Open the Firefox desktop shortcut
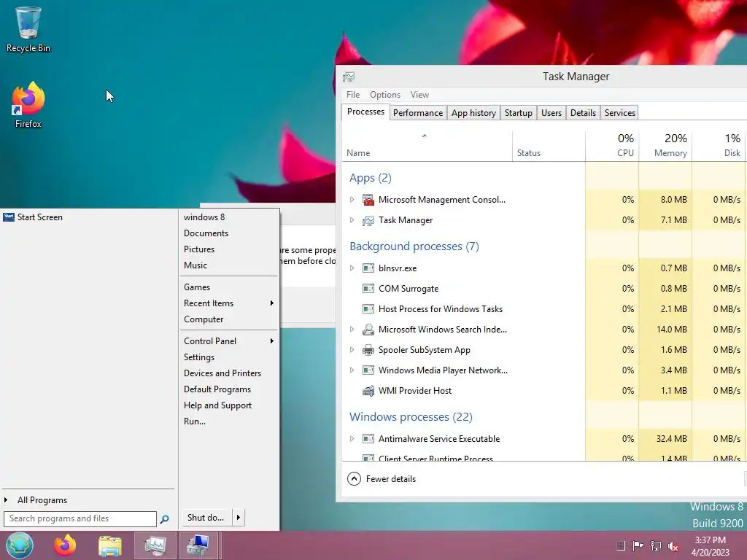The height and width of the screenshot is (560, 747). click(x=28, y=105)
